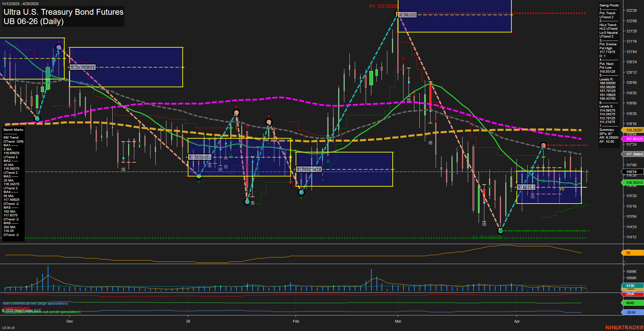Click the -301K indicator marker
This screenshot has width=644, height=331.
[630, 313]
